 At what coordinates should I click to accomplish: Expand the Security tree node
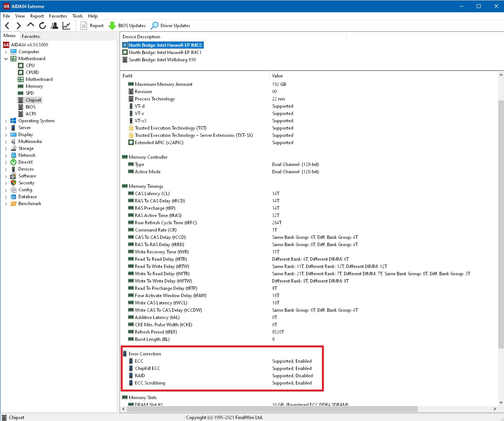(6, 183)
